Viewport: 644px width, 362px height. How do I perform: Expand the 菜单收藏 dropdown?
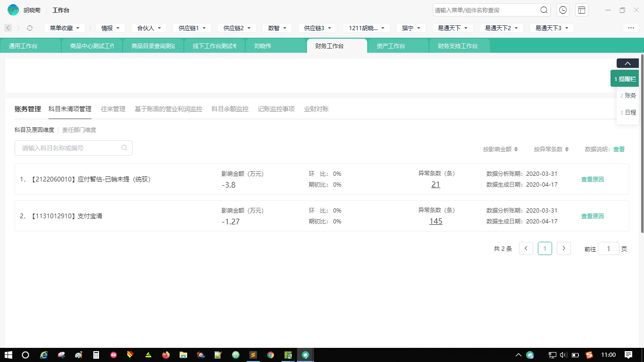65,28
